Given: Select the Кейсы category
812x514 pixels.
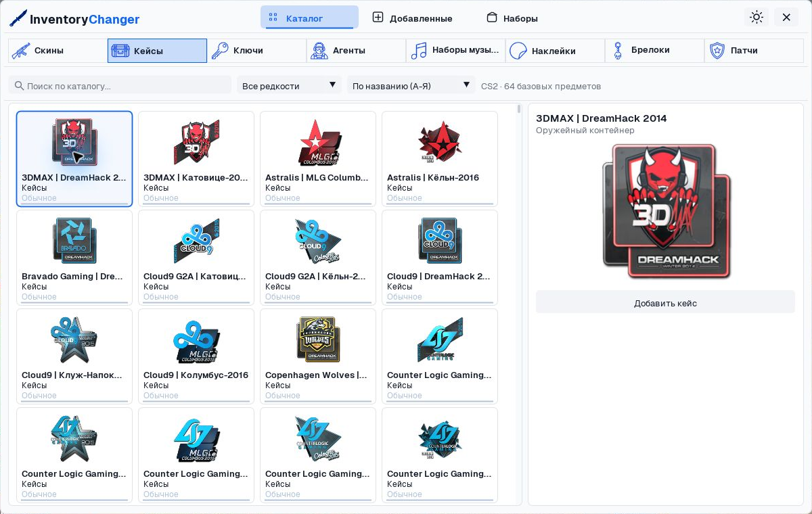Looking at the screenshot, I should pos(157,51).
